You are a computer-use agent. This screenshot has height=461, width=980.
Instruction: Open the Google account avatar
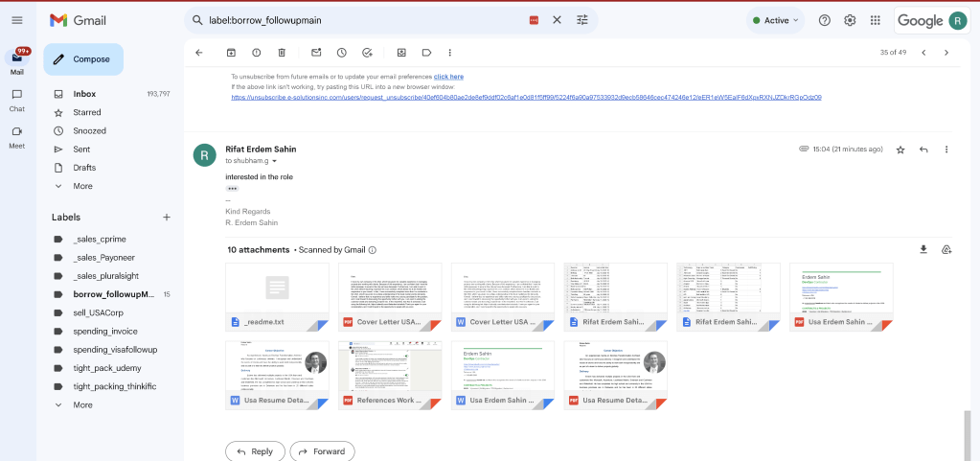click(x=958, y=20)
